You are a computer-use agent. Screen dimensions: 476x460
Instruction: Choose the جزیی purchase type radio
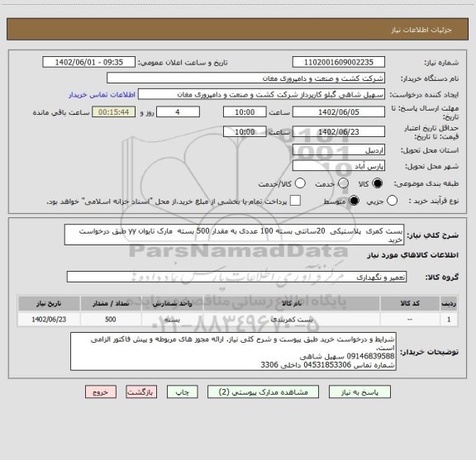392,201
